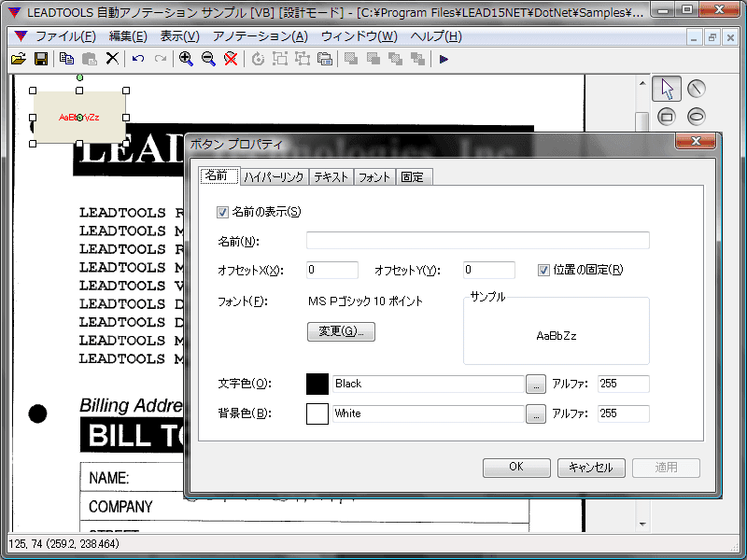Open the ウィンドウ(W) menu
Screen dimensions: 747x560
click(359, 36)
